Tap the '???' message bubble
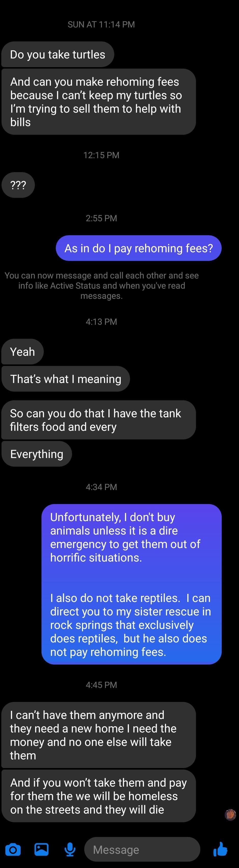Viewport: 239px width, 868px height. click(18, 185)
